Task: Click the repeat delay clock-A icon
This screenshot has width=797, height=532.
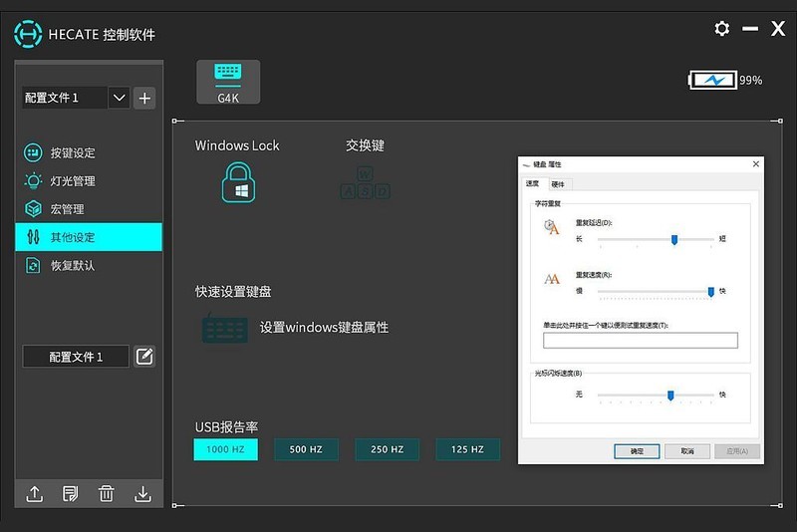Action: (552, 226)
